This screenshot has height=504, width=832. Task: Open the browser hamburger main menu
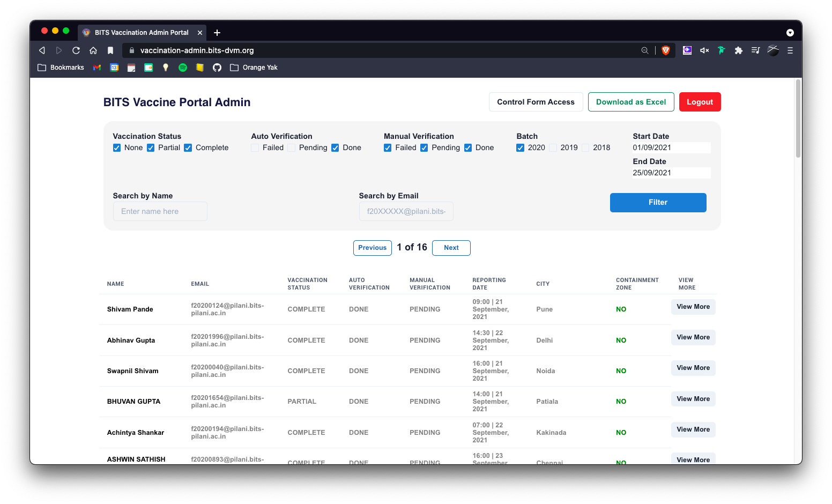[790, 50]
